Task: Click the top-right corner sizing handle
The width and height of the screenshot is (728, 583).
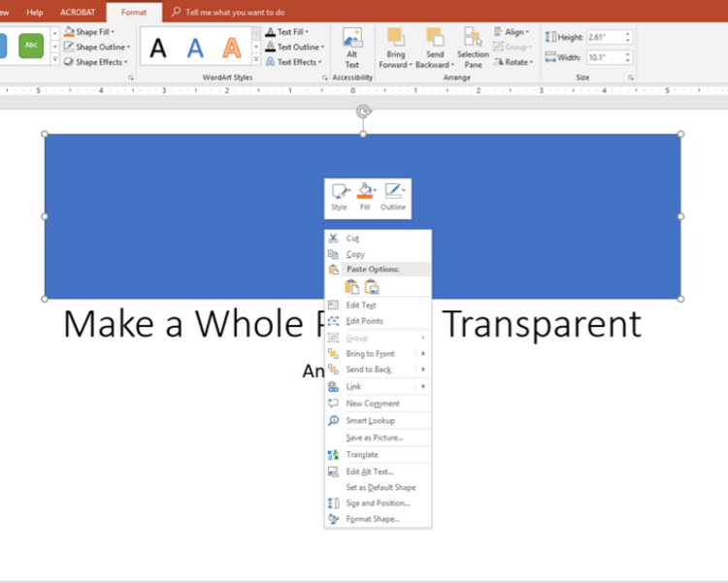Action: click(x=680, y=134)
